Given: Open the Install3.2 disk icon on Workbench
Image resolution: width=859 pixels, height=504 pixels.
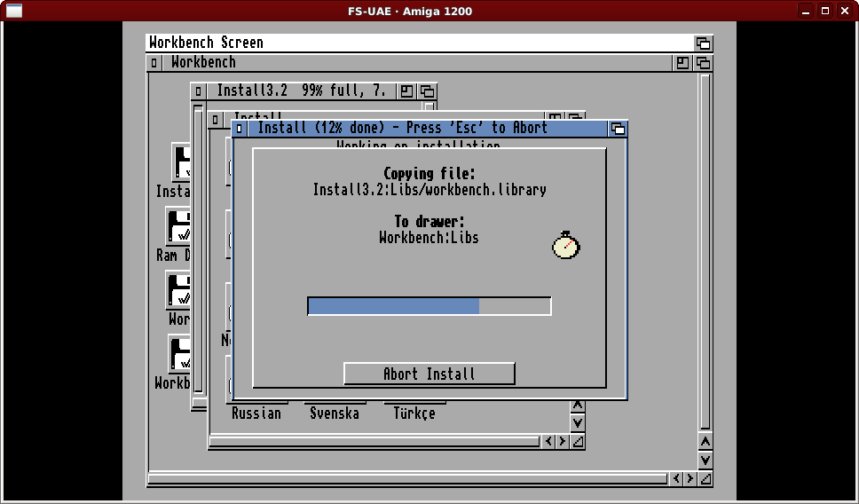Looking at the screenshot, I should coord(181,162).
